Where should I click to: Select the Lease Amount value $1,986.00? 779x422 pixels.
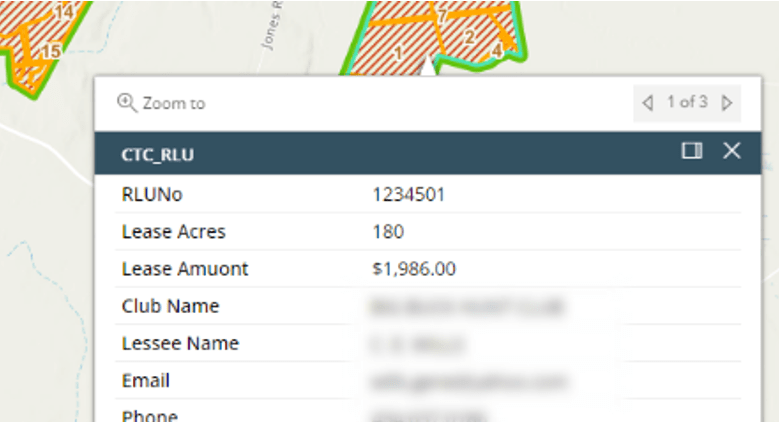click(x=415, y=269)
